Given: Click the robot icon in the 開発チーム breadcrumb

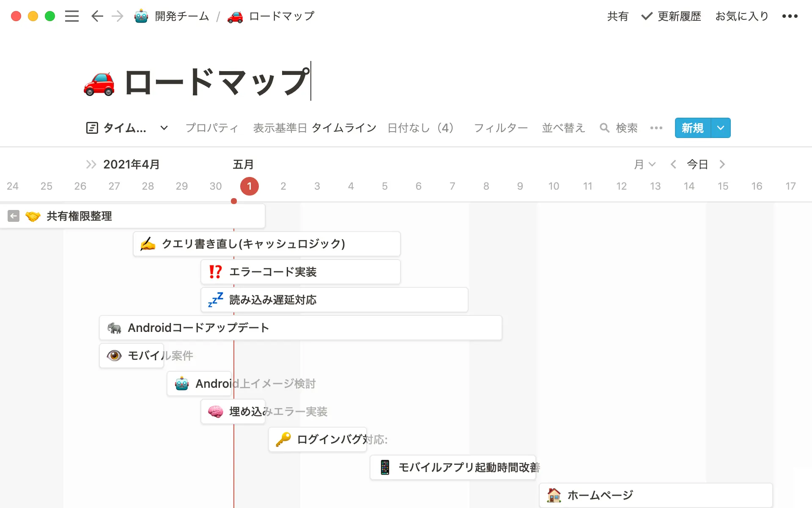Looking at the screenshot, I should tap(141, 16).
